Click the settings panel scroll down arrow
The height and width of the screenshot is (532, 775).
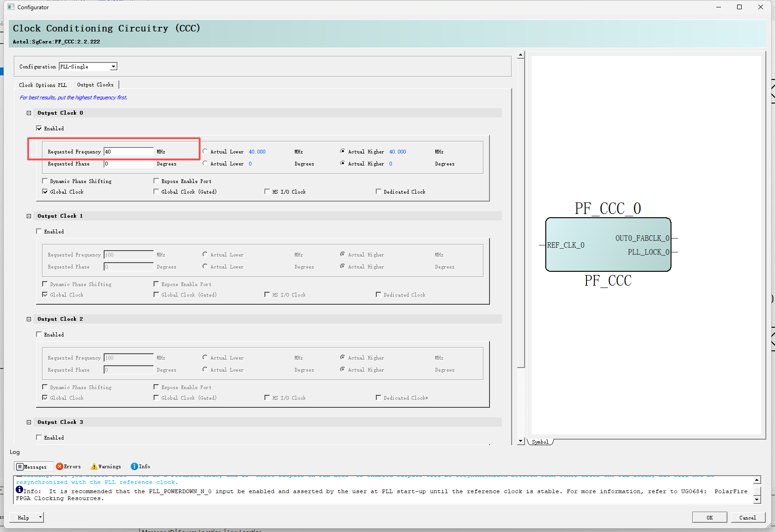pos(521,441)
